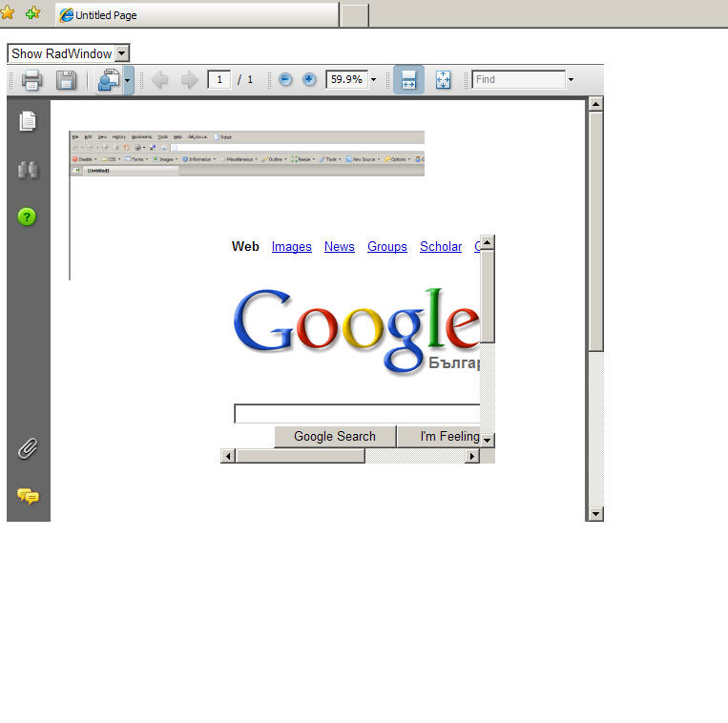
Task: Click the Favorites star icon
Action: (x=7, y=13)
